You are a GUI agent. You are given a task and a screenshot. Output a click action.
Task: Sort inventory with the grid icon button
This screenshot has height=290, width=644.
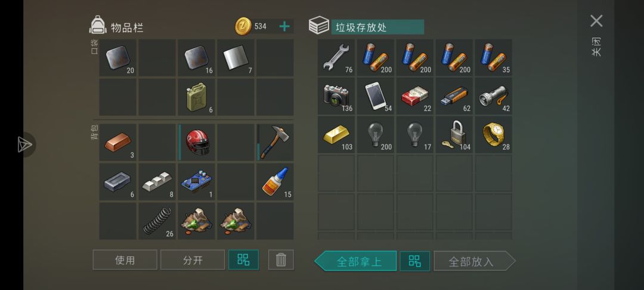click(243, 260)
